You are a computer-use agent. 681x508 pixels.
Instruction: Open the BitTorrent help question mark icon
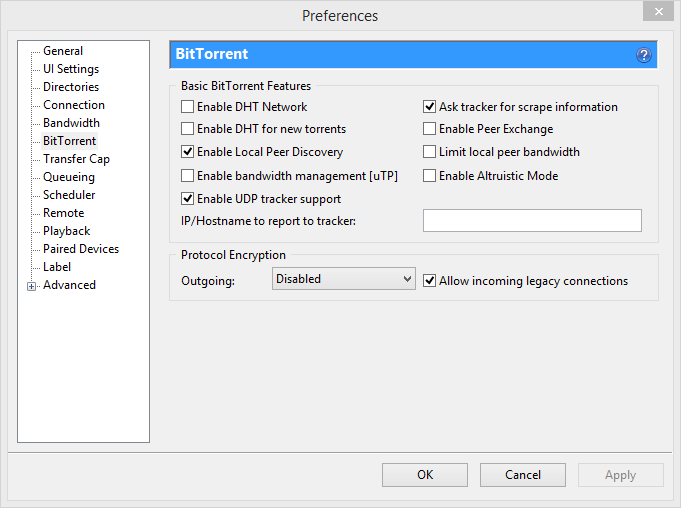point(644,55)
